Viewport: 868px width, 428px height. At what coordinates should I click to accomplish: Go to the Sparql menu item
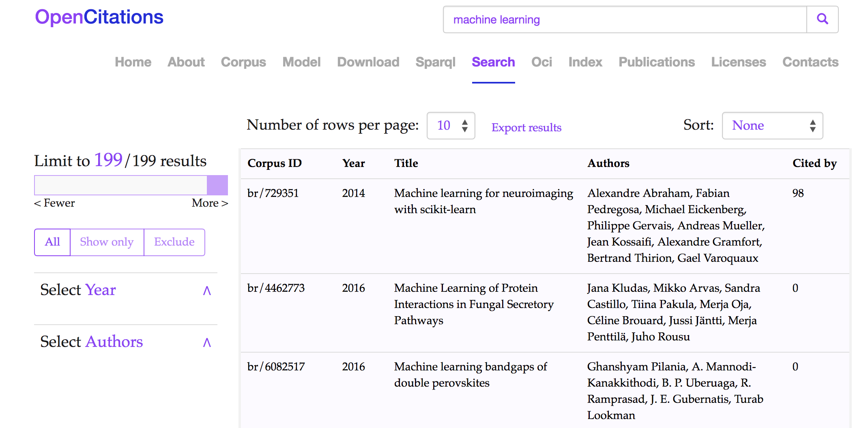435,62
